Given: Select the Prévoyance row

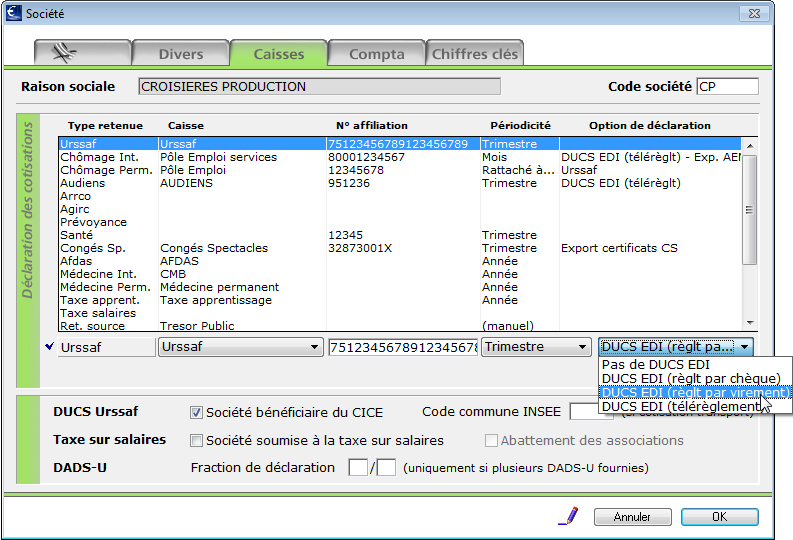Looking at the screenshot, I should (x=400, y=222).
